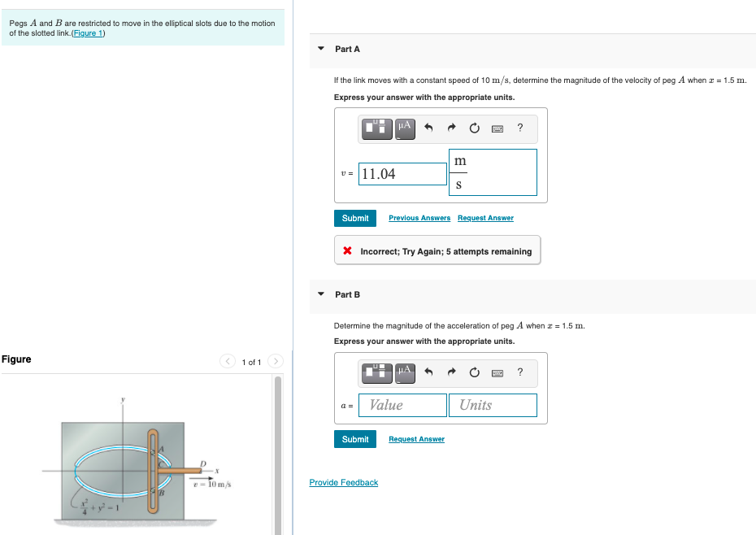Click the velocity answer input showing 11.04
The image size is (756, 535).
click(402, 173)
